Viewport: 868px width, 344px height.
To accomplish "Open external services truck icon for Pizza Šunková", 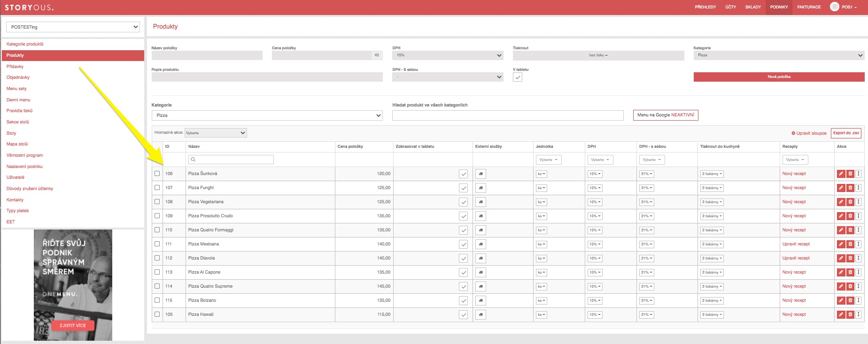I will click(480, 174).
